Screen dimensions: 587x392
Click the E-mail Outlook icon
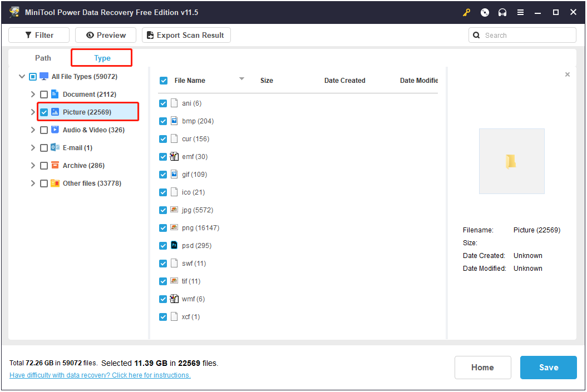(55, 147)
